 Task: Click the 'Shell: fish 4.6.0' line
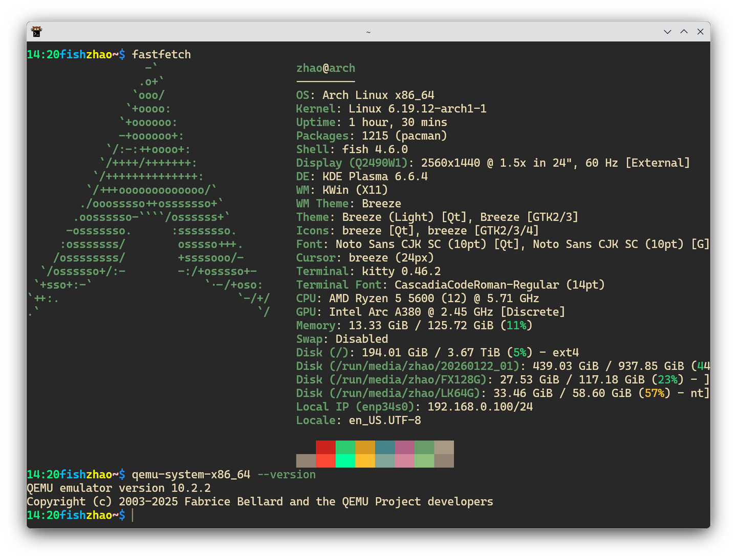[x=352, y=149]
